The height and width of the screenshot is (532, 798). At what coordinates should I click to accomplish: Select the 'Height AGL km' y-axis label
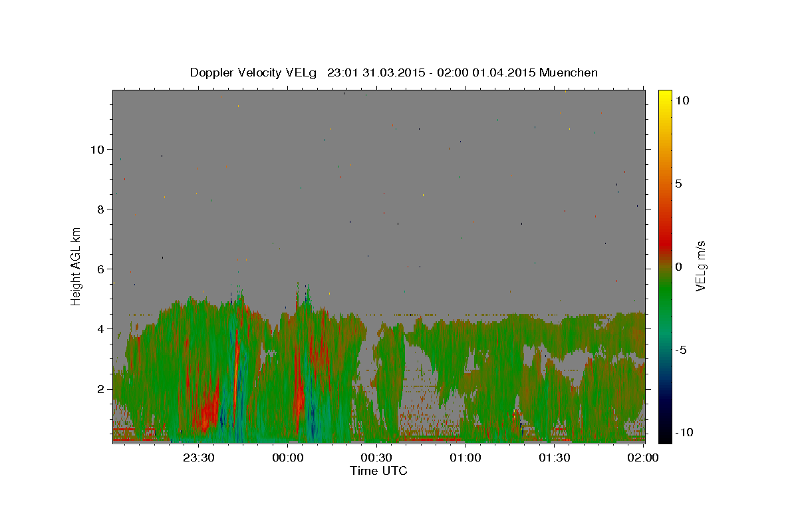coord(76,266)
